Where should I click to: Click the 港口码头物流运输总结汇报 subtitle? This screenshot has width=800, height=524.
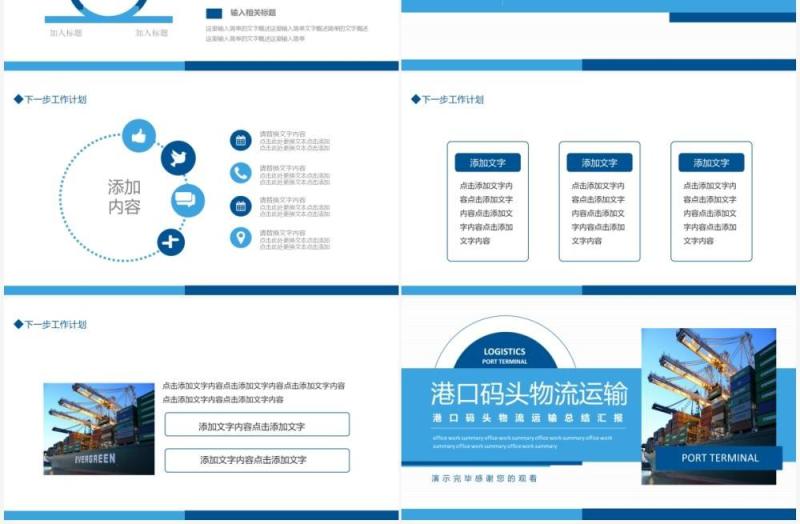[528, 418]
